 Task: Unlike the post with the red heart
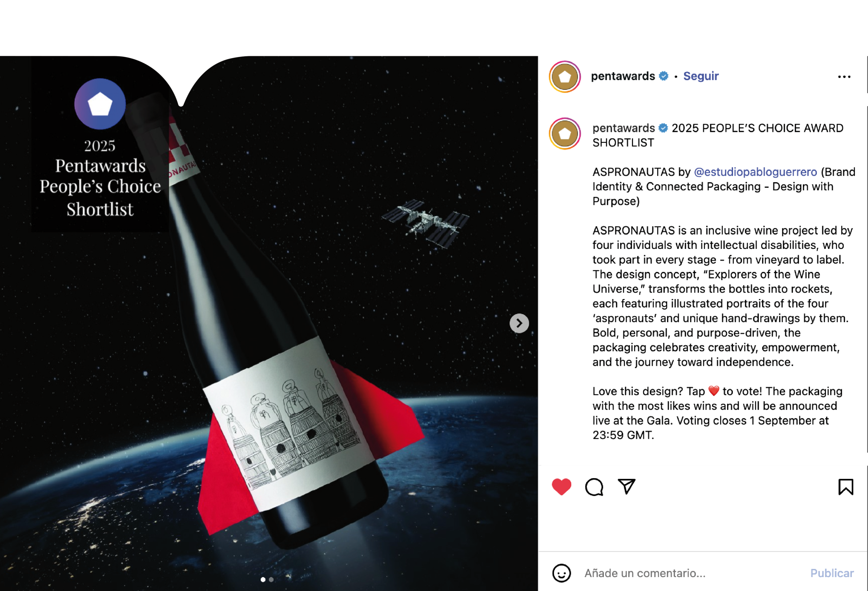[x=561, y=487]
